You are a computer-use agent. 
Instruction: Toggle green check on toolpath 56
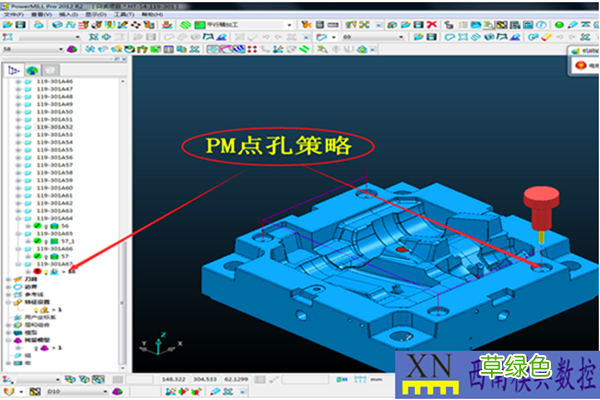coord(37,226)
